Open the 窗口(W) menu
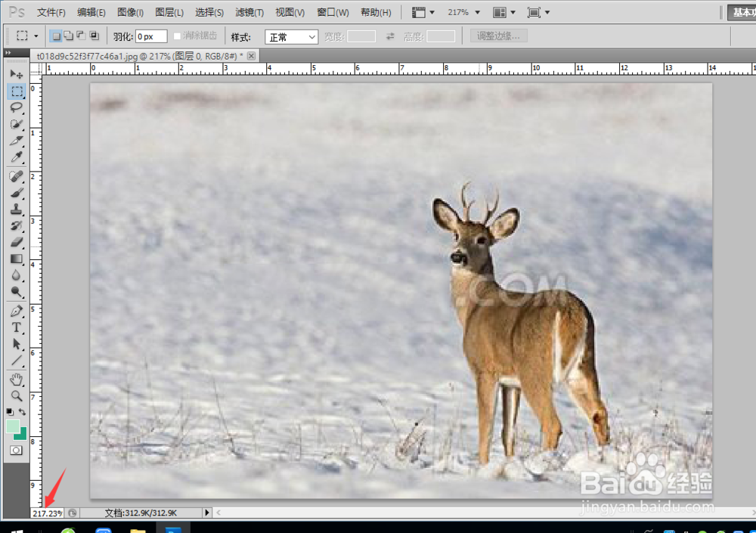The width and height of the screenshot is (756, 533). tap(333, 13)
